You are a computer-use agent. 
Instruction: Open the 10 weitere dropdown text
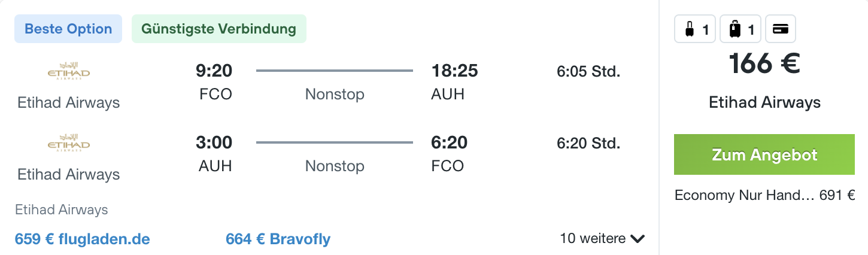point(593,238)
